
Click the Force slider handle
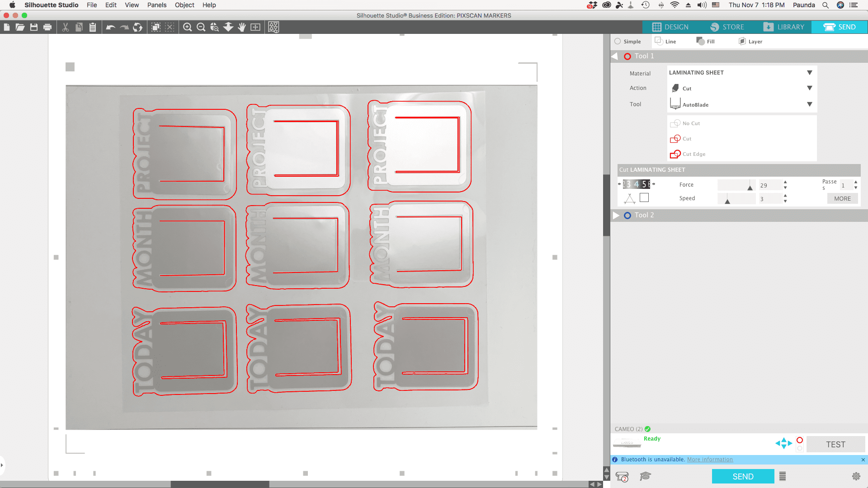(750, 187)
